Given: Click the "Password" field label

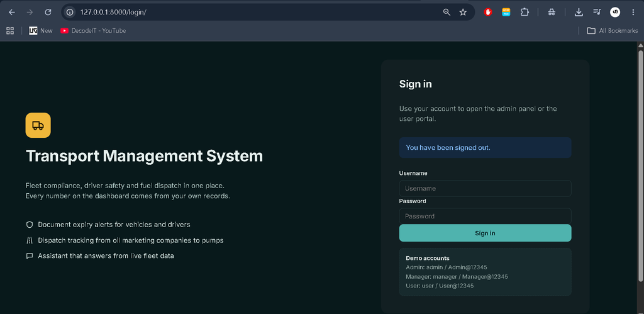Looking at the screenshot, I should [413, 201].
